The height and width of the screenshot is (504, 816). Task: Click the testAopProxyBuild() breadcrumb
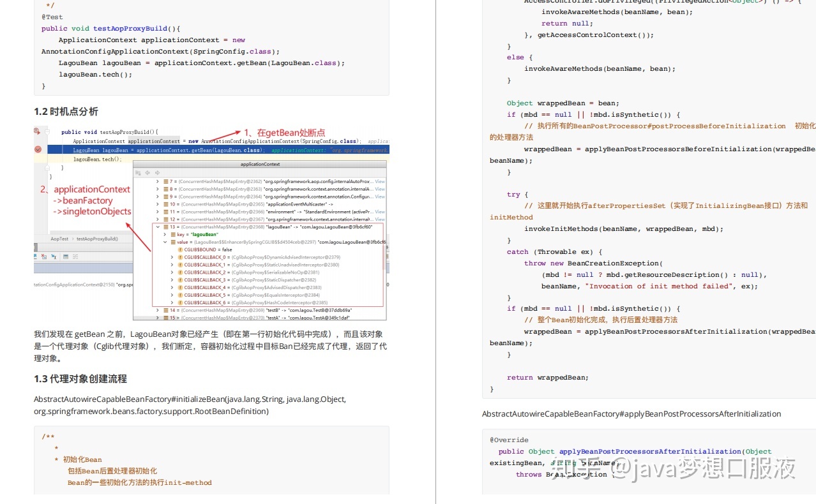pos(97,239)
